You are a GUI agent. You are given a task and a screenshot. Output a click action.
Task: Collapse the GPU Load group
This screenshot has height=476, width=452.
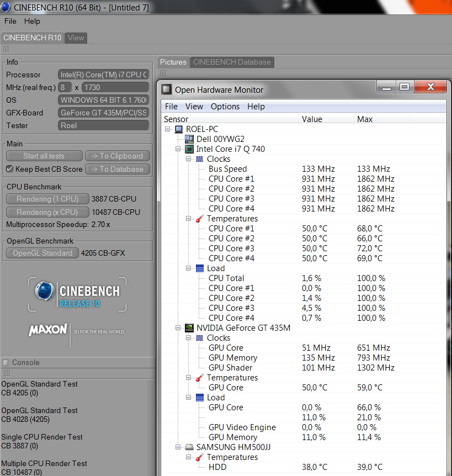tap(188, 397)
